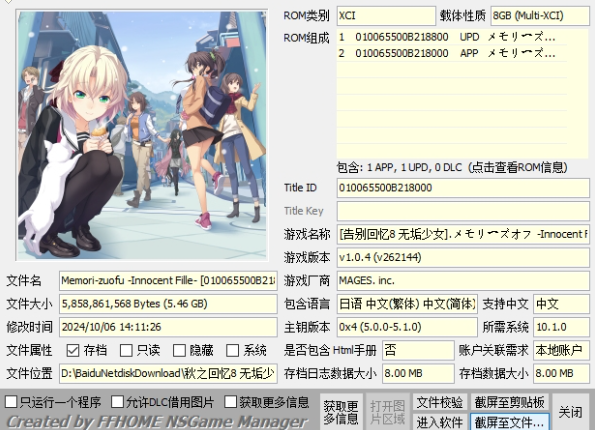Click the 支持中文 field showing 中文
The height and width of the screenshot is (430, 595).
[561, 304]
